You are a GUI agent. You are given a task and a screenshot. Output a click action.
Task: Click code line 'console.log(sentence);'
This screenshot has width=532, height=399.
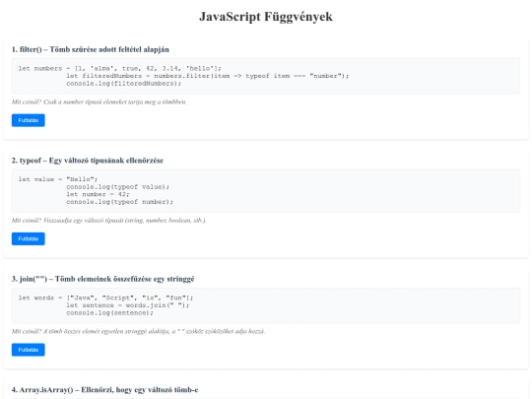click(109, 312)
